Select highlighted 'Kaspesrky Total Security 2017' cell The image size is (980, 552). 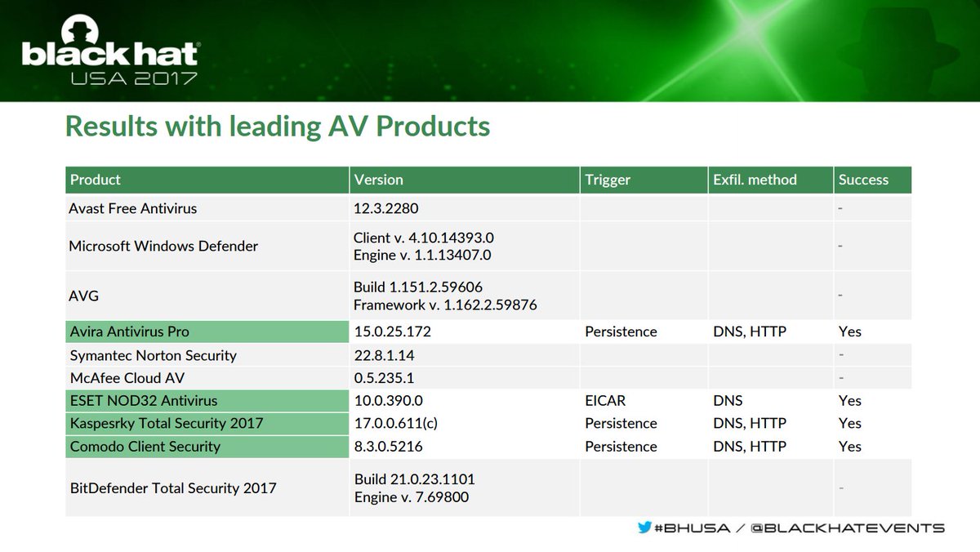pos(207,423)
